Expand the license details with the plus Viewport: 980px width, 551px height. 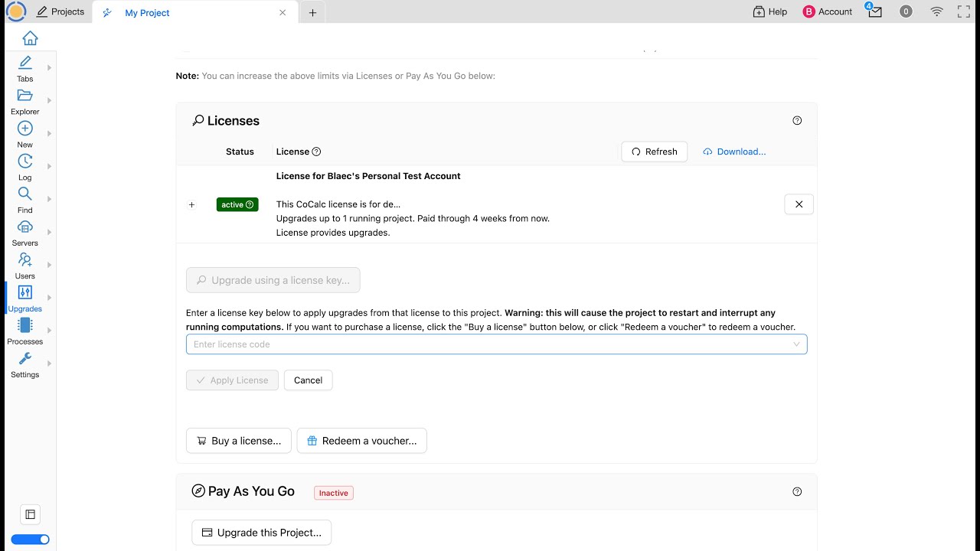click(191, 204)
